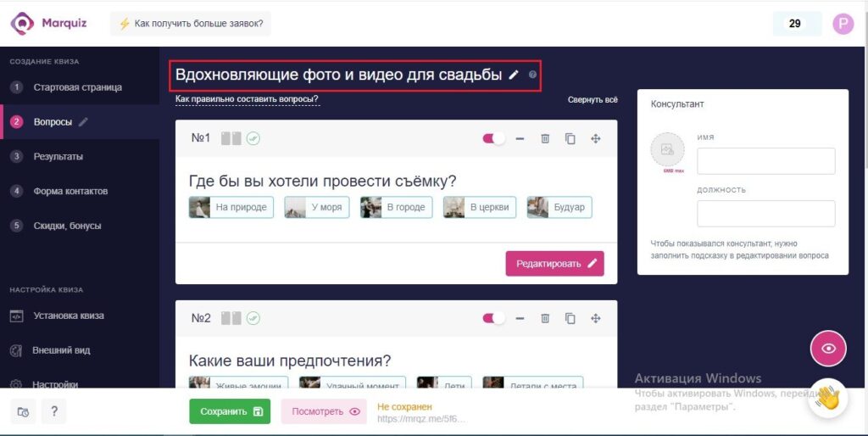
Task: Click the question mark help button
Action: (x=53, y=411)
